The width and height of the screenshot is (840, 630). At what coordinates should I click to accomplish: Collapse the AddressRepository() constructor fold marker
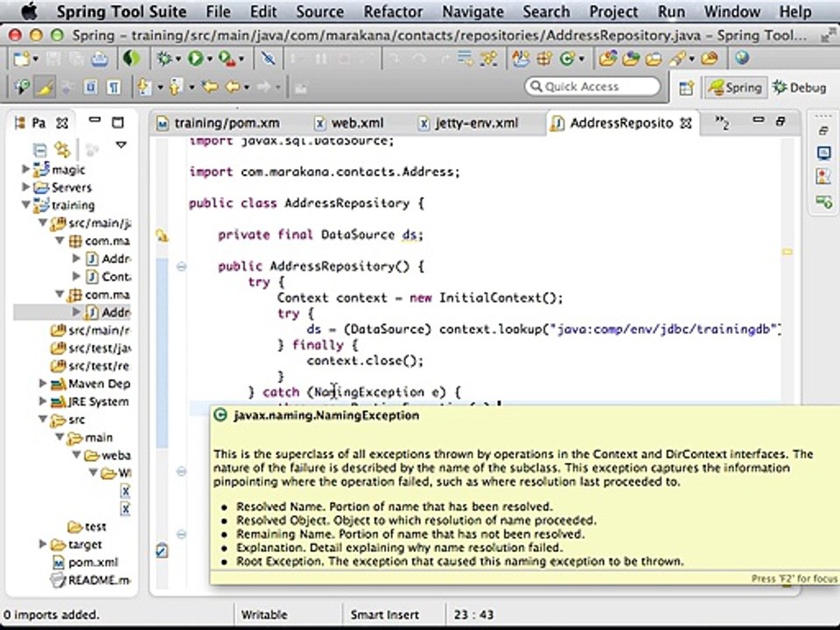click(182, 266)
